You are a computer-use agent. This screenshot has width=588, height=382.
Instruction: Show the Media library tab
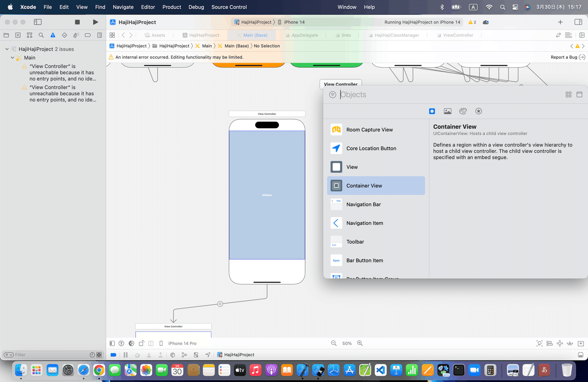click(447, 111)
